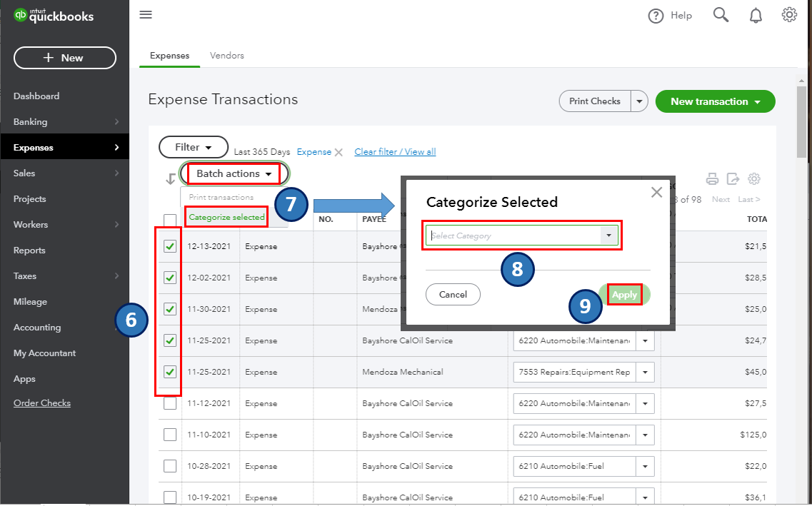Open the hamburger navigation menu icon
812x506 pixels.
(x=146, y=14)
